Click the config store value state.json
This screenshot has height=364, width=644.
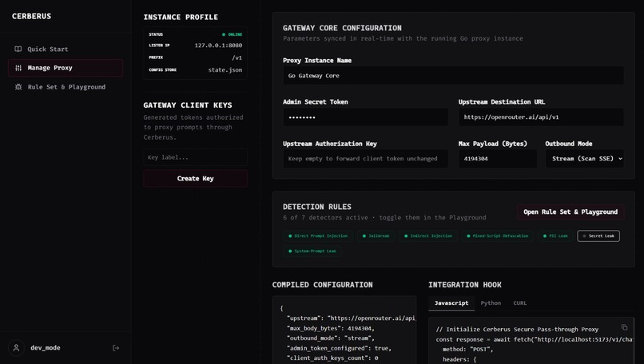(x=225, y=69)
